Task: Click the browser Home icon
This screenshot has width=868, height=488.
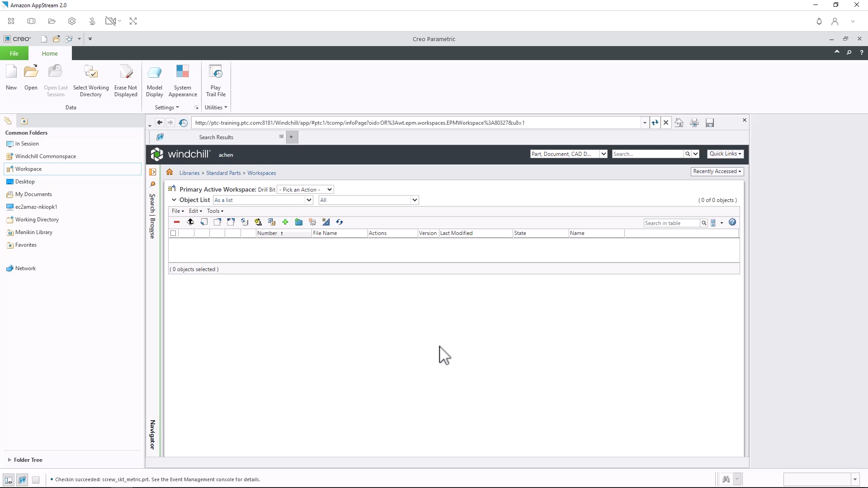Action: click(x=679, y=123)
